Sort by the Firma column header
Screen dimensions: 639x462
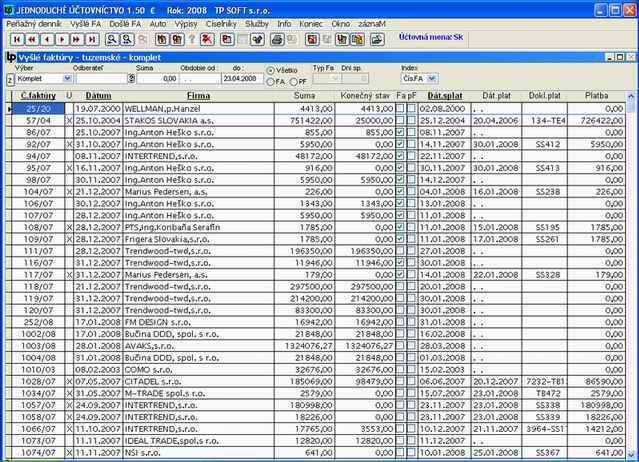point(198,96)
